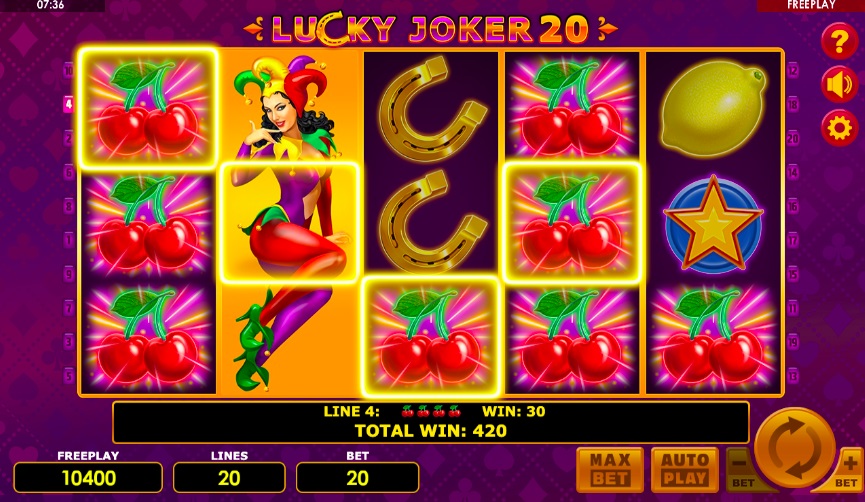Click the MAX BET button
The height and width of the screenshot is (502, 865).
pos(610,470)
